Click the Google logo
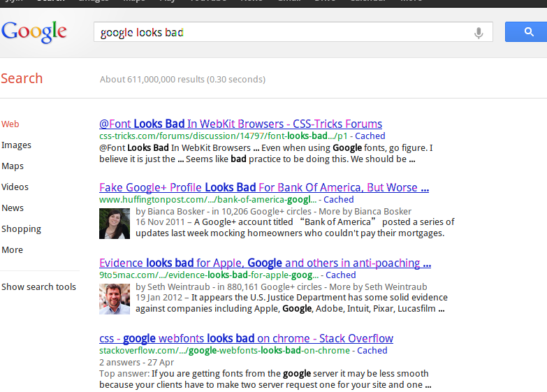This screenshot has width=547, height=392. [34, 31]
